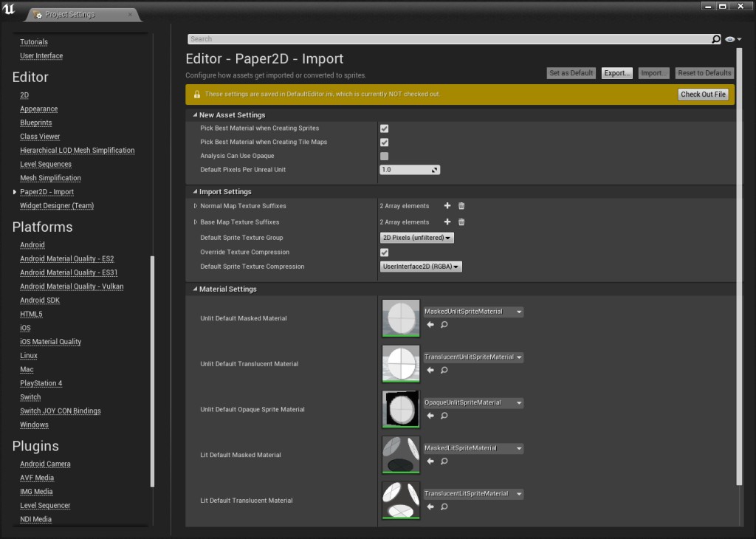Click the search magnifier icon in the search bar
This screenshot has height=539, width=756.
(716, 39)
